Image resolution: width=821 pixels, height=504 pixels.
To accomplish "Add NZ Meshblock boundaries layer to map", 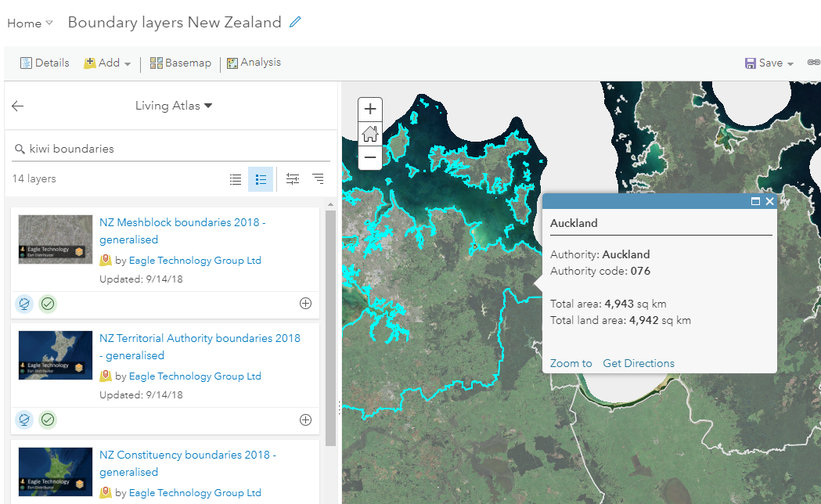I will pos(306,304).
